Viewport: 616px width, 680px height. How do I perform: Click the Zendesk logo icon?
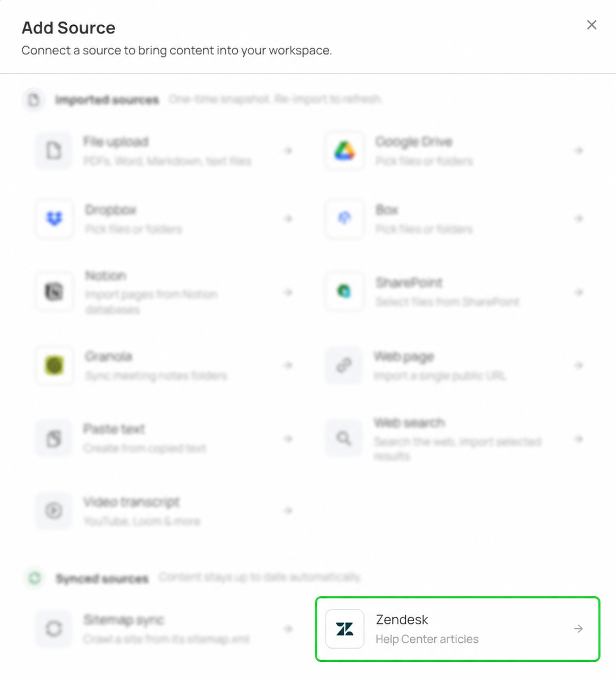345,629
